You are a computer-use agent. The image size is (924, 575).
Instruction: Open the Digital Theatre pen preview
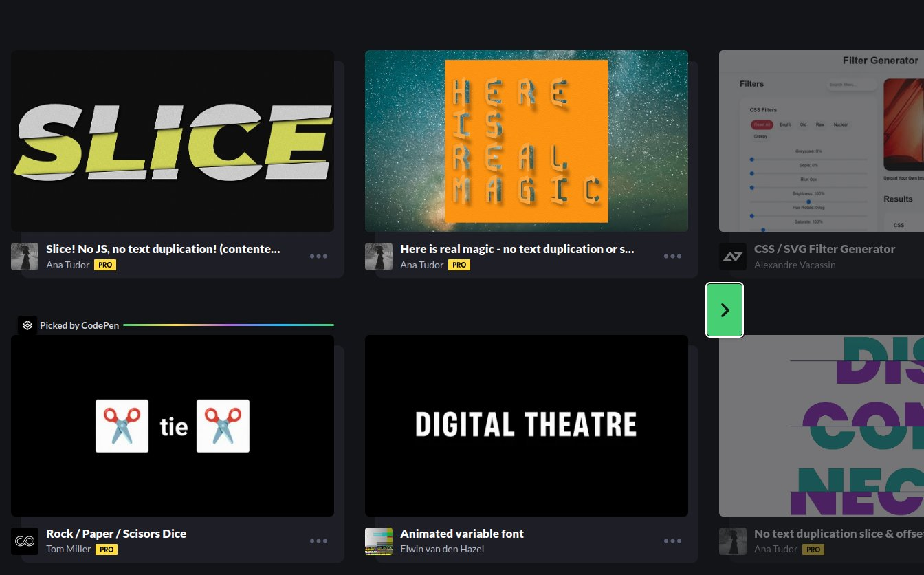(x=527, y=426)
